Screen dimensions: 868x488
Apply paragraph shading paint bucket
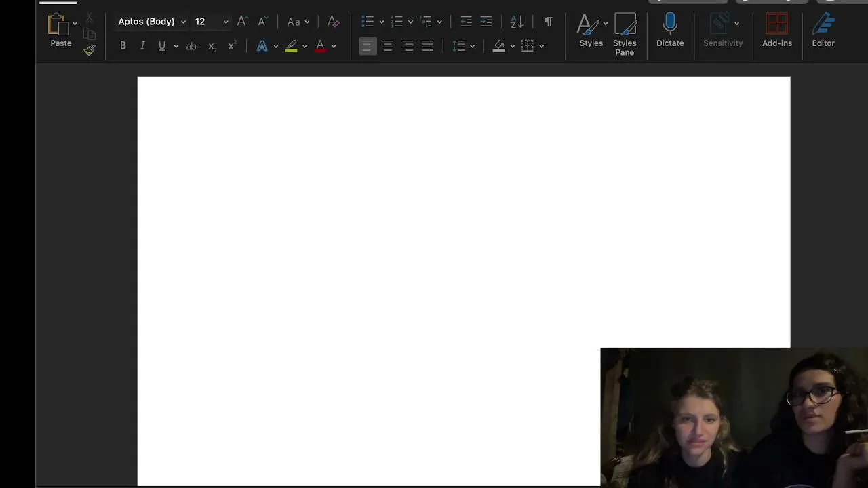click(499, 46)
